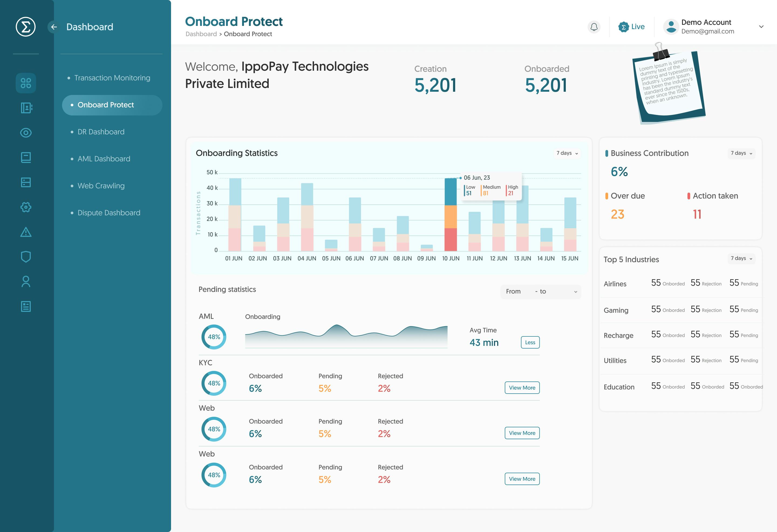777x532 pixels.
Task: Expand the Business Contribution 7 days selector
Action: 741,153
